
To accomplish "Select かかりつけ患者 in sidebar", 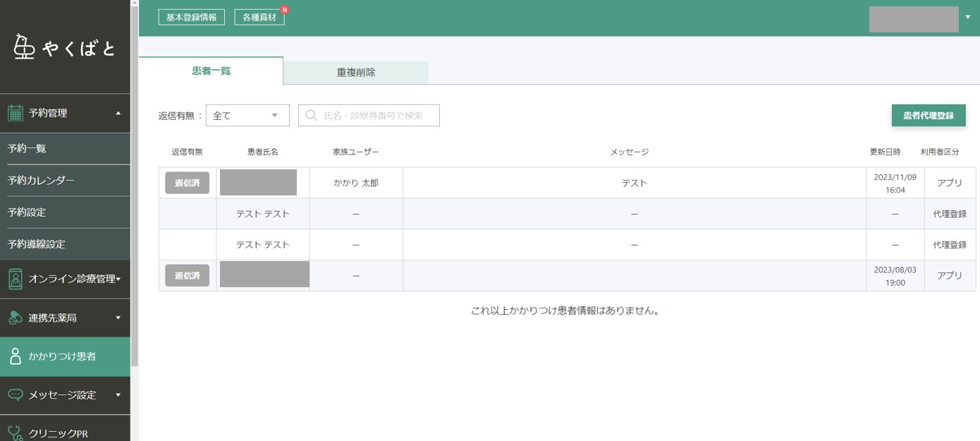I will click(x=65, y=356).
